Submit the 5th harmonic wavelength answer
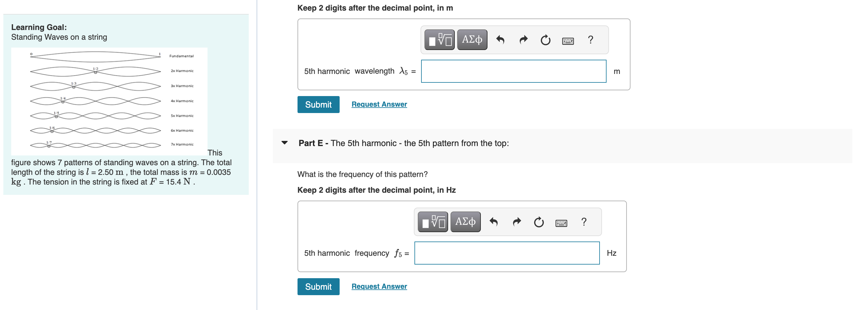 click(x=318, y=105)
